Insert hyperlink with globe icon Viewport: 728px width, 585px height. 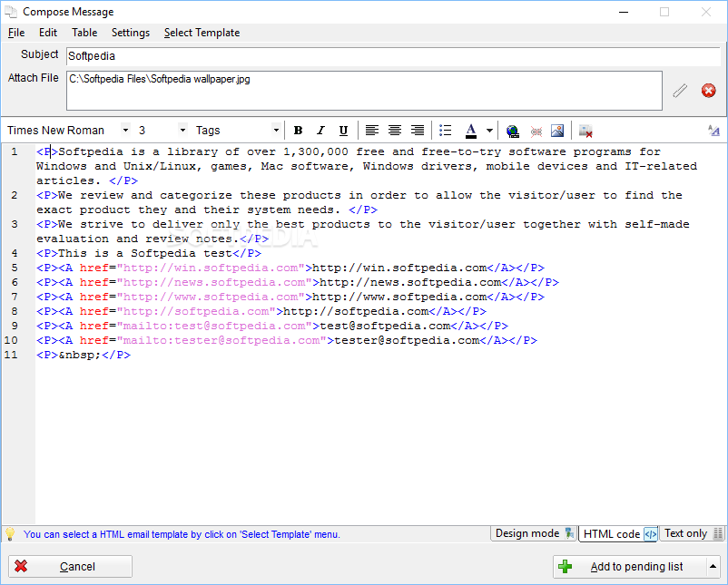513,131
